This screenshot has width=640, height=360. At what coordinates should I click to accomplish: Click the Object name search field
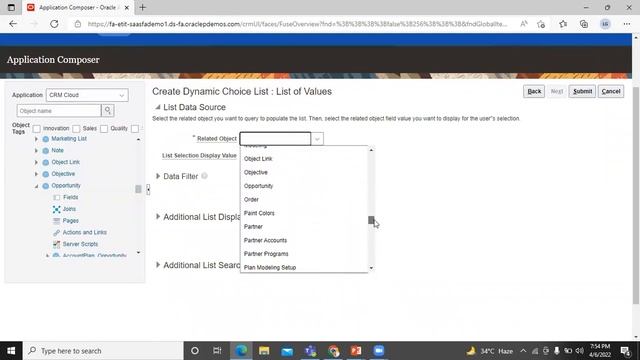(59, 111)
